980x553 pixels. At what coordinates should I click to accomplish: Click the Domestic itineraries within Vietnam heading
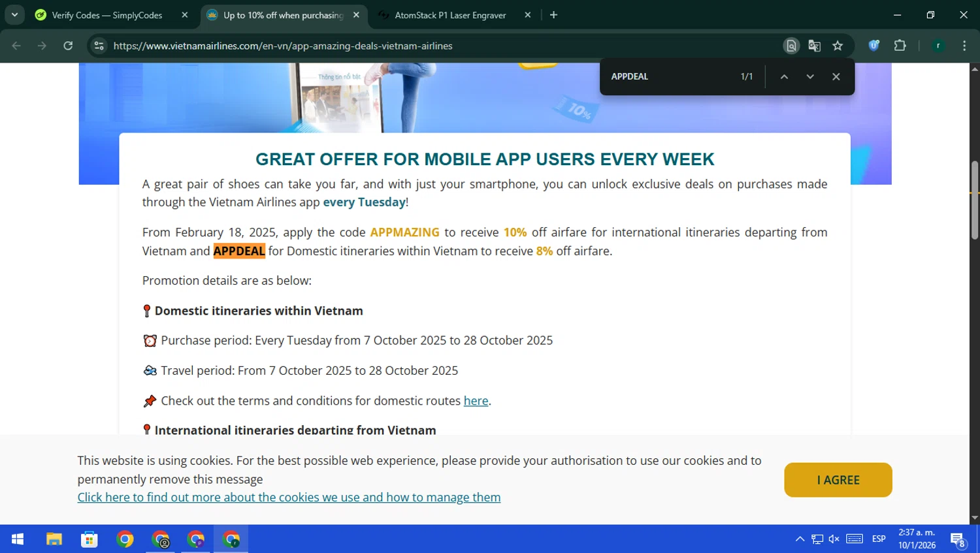[259, 311]
